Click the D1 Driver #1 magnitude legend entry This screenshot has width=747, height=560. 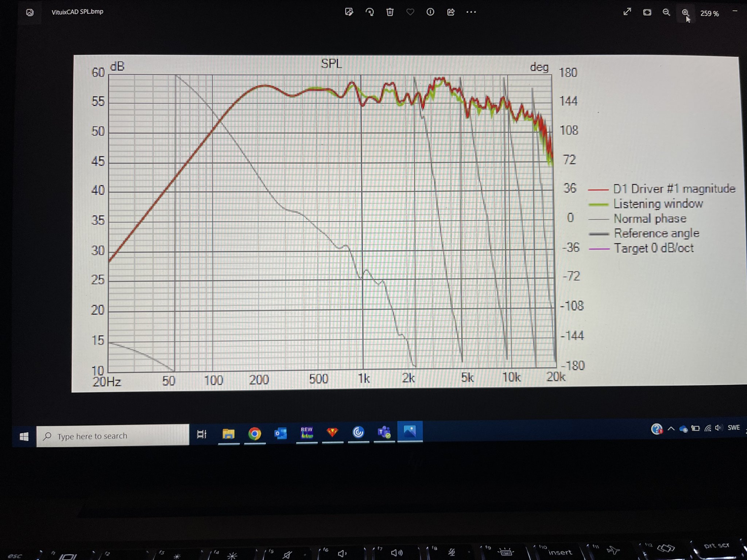[661, 189]
